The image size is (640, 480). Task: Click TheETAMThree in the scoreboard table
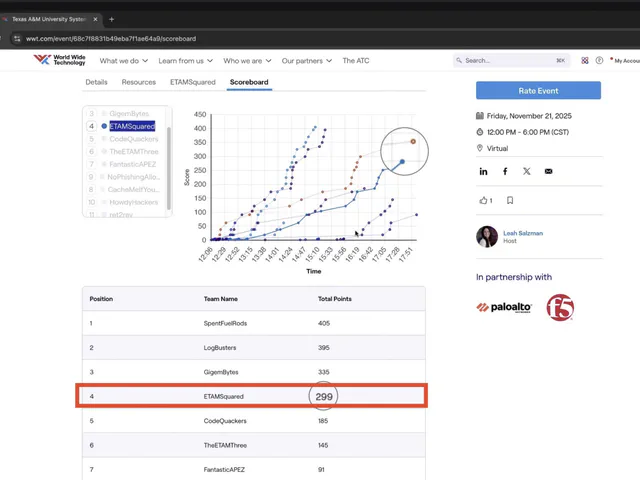point(225,445)
